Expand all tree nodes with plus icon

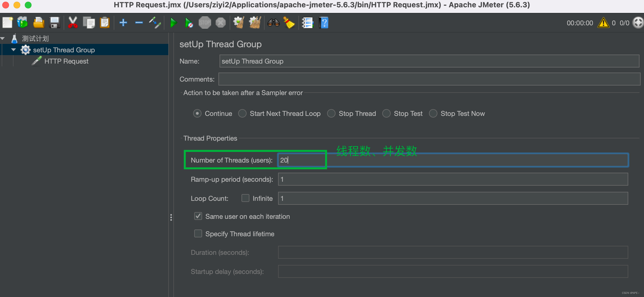coord(123,23)
